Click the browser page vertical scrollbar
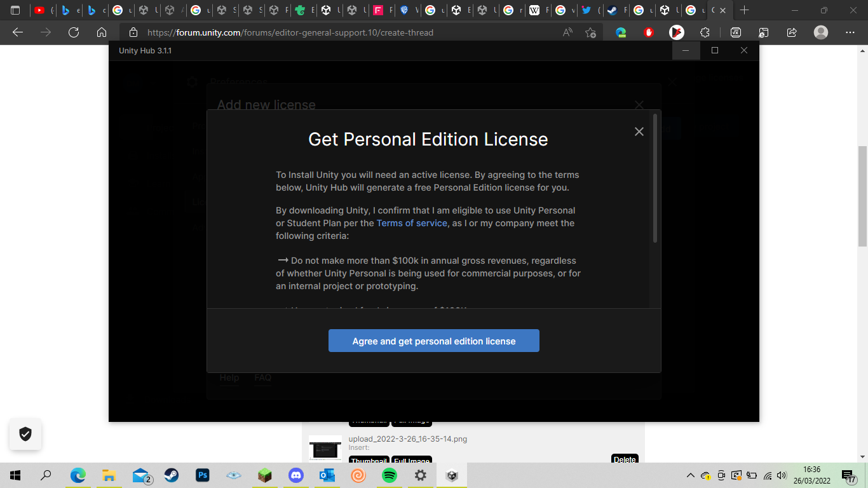Screen dimensions: 868x488 point(862,196)
